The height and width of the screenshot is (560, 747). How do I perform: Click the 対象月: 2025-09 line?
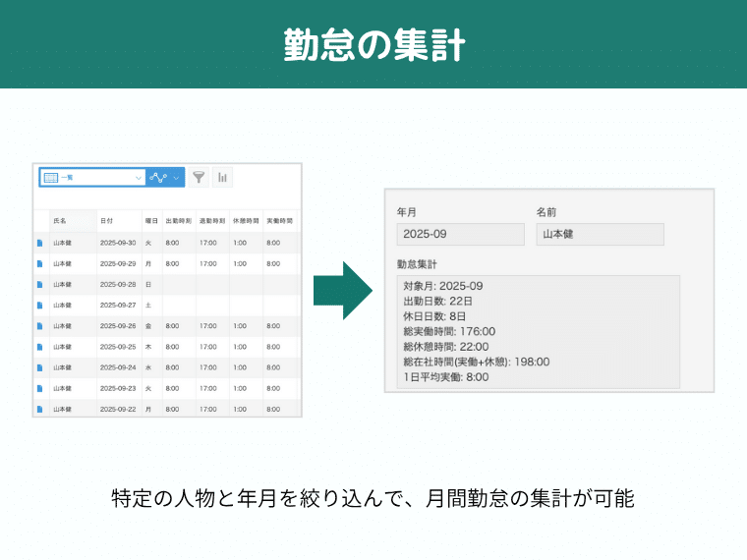(443, 286)
